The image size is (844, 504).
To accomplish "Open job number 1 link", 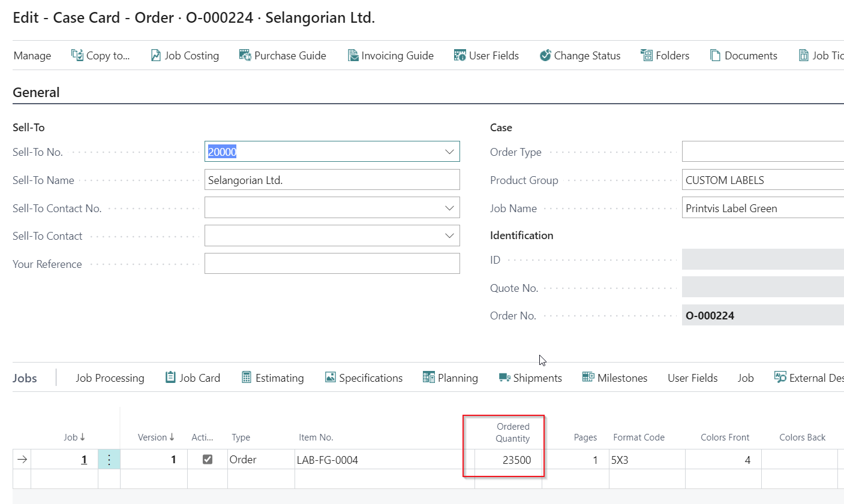I will (84, 460).
